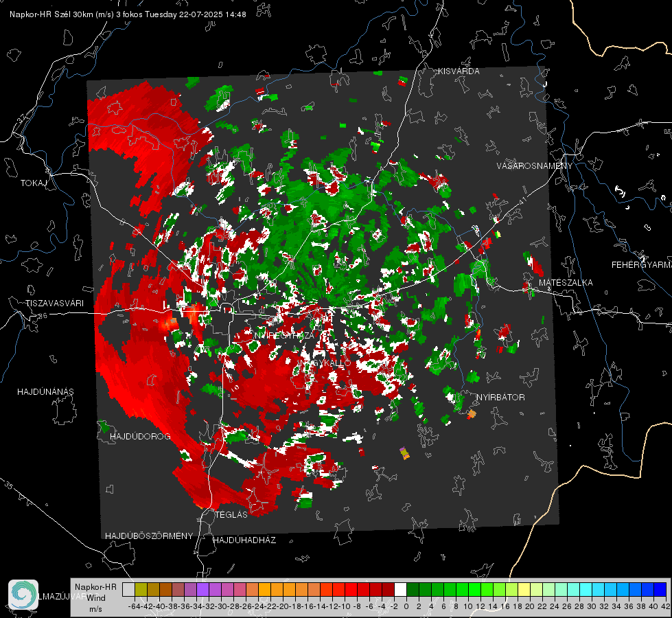
Task: Click road number '35' at the lower left
Action: 8,486
